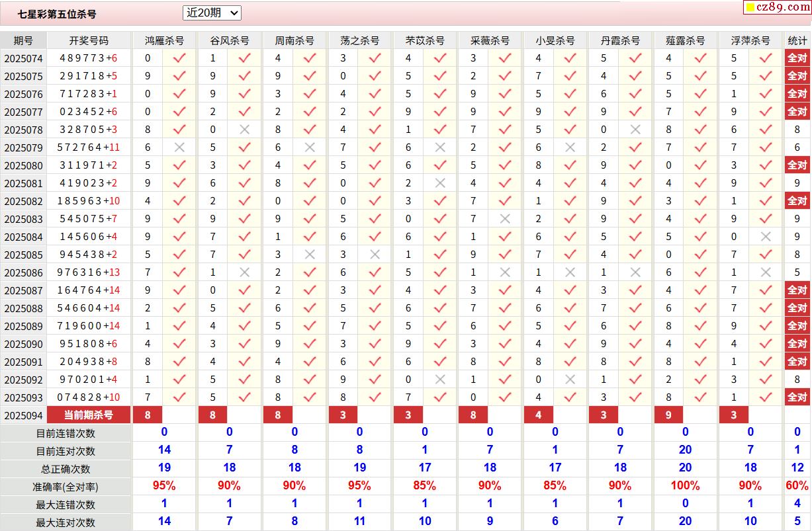Screen dimensions: 812x531
Task: Click the 目前连对次数 row label
Action: pyautogui.click(x=66, y=451)
